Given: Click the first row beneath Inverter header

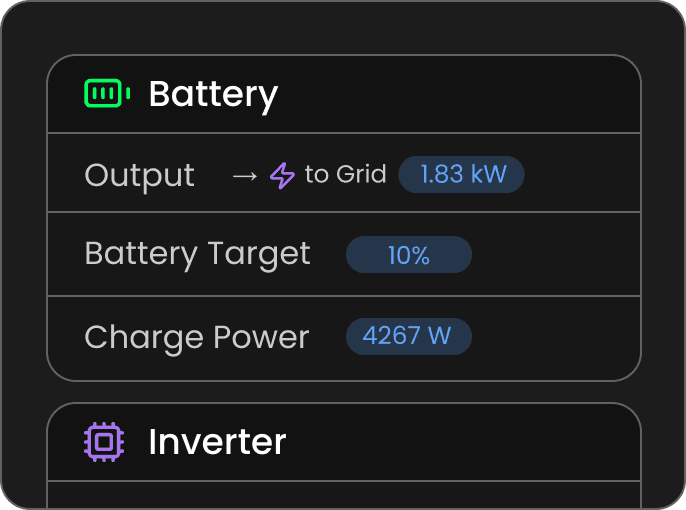Looking at the screenshot, I should tap(343, 495).
